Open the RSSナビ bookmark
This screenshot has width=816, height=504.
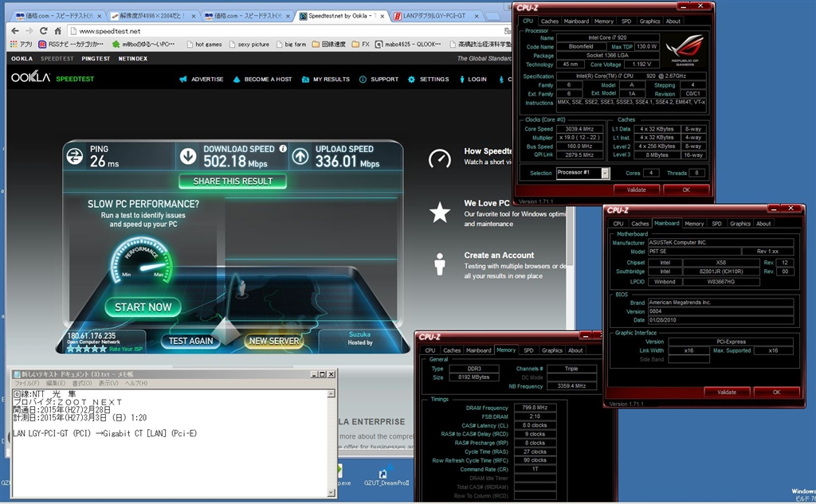pyautogui.click(x=71, y=45)
